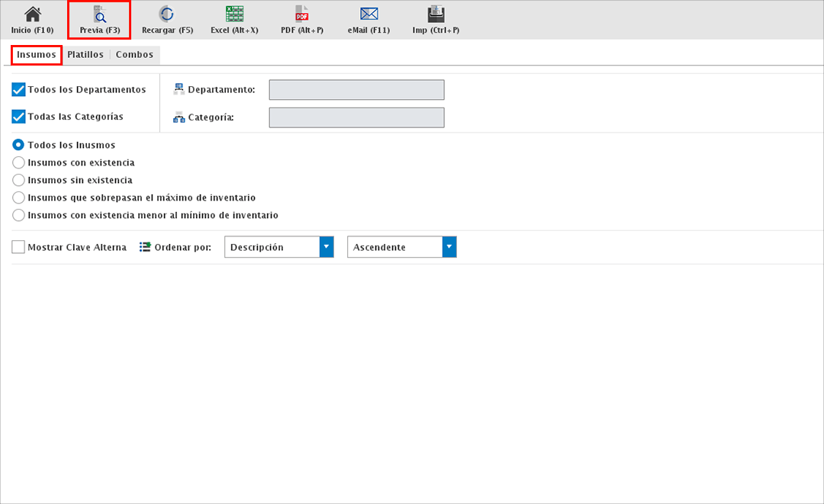Select Insumos que sobrepasan el máximo
This screenshot has height=504, width=824.
(x=19, y=197)
